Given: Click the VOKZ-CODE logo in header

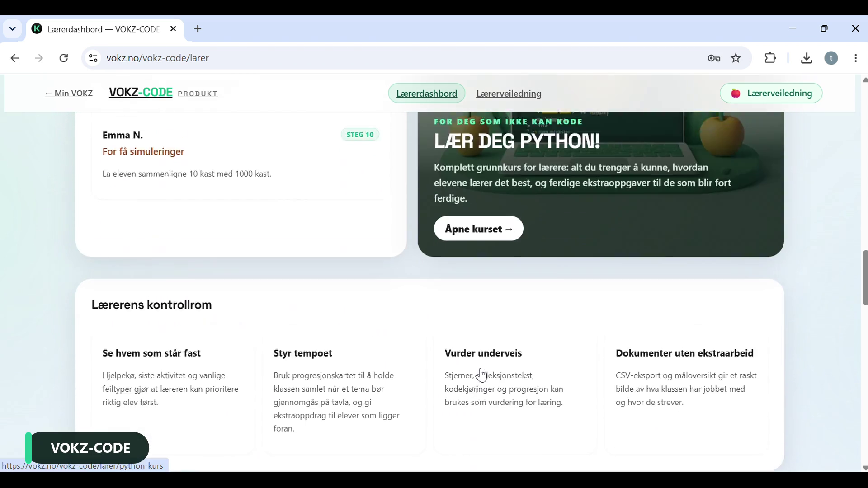Looking at the screenshot, I should (141, 93).
